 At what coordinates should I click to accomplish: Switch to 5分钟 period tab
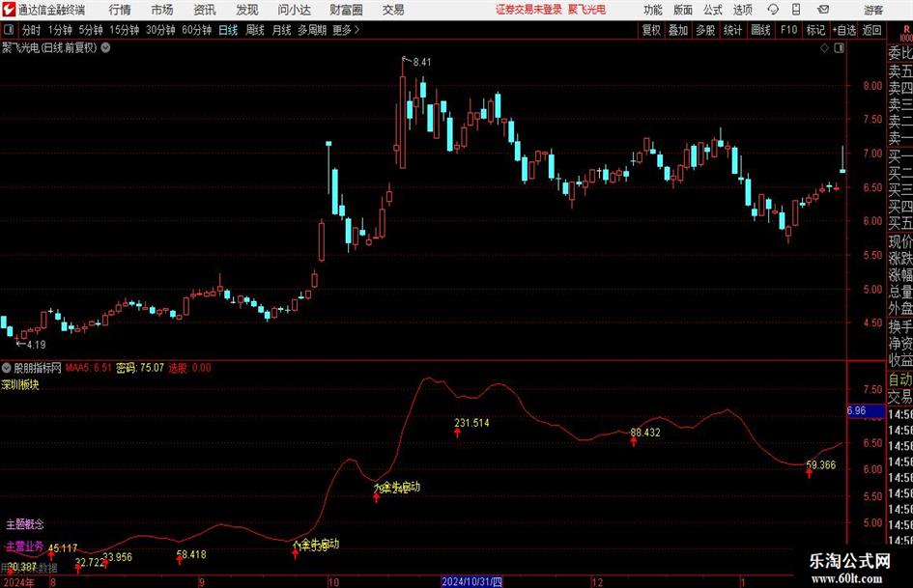[90, 30]
